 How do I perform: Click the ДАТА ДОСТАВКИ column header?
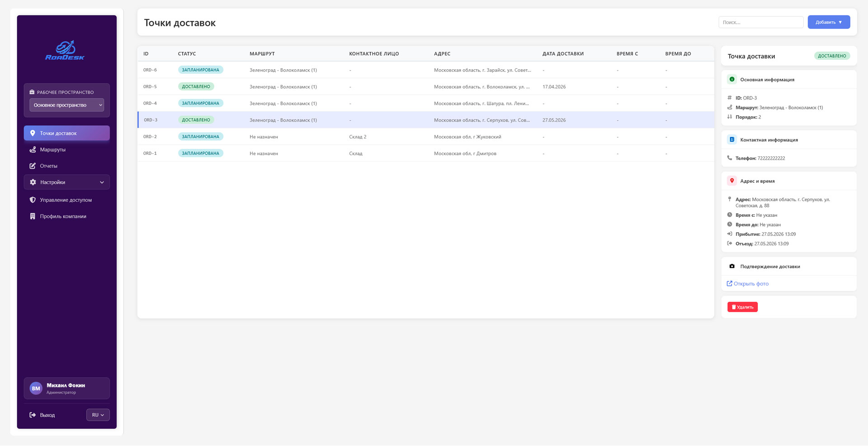563,54
